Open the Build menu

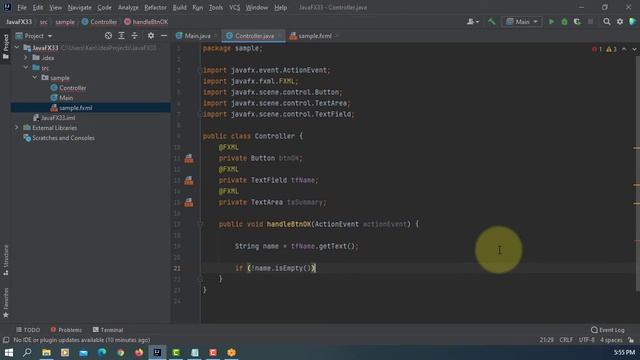click(180, 7)
